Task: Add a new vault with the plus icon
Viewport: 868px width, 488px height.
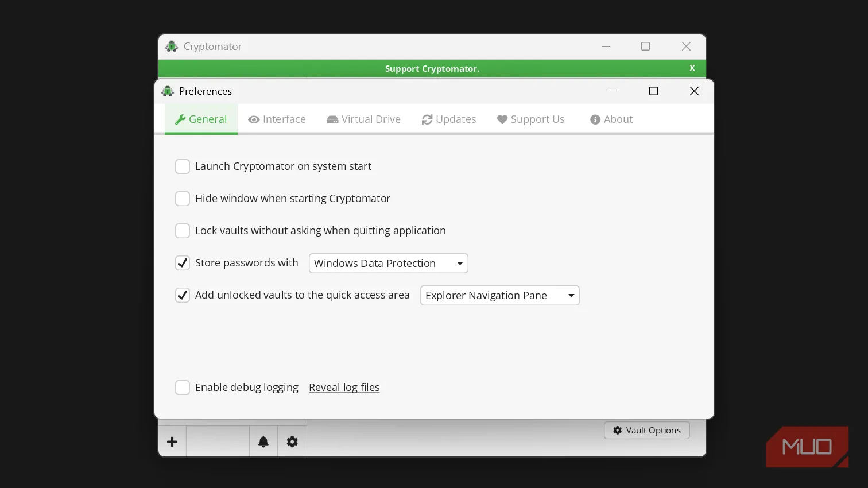Action: pyautogui.click(x=172, y=441)
